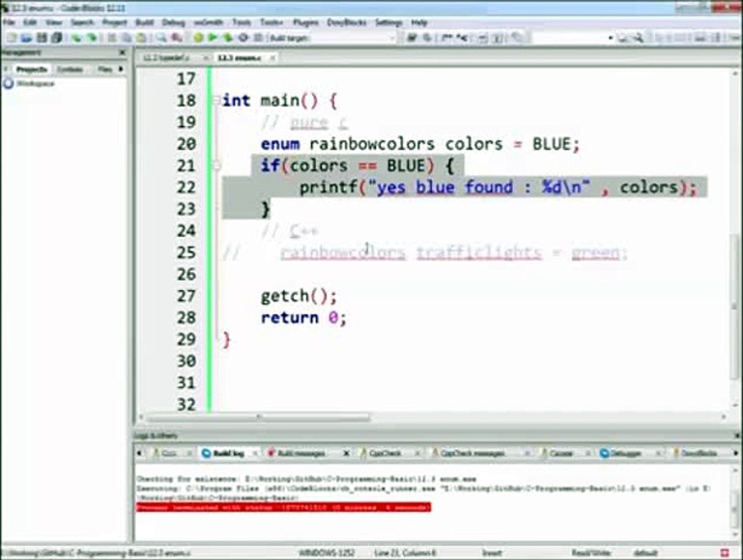The image size is (743, 560).
Task: Click the red process terminated log line
Action: coord(283,507)
